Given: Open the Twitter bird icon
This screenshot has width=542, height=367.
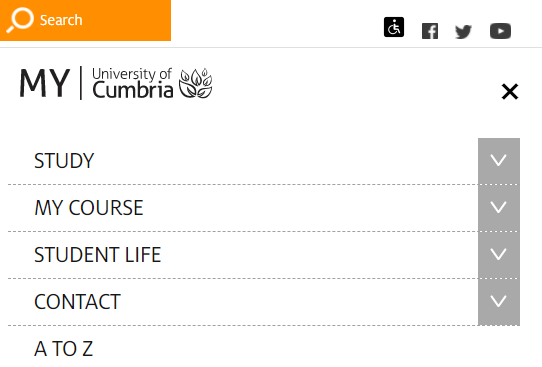Looking at the screenshot, I should coord(463,31).
